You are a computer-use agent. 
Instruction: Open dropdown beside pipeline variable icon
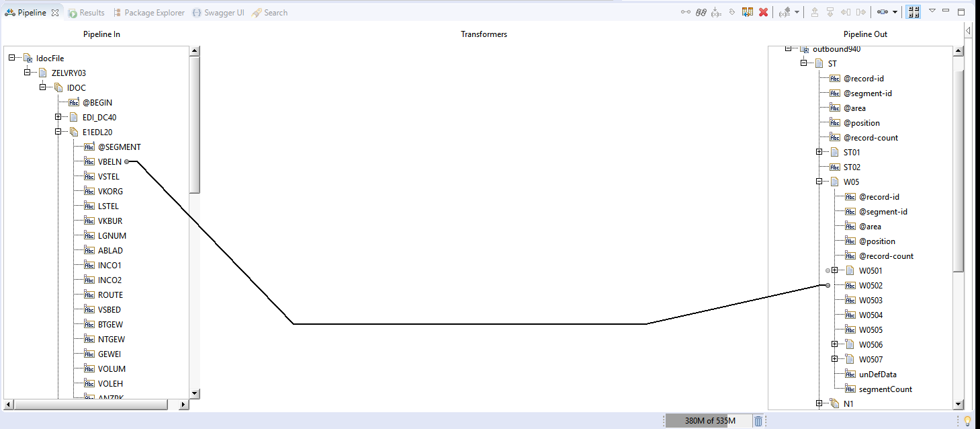[797, 12]
